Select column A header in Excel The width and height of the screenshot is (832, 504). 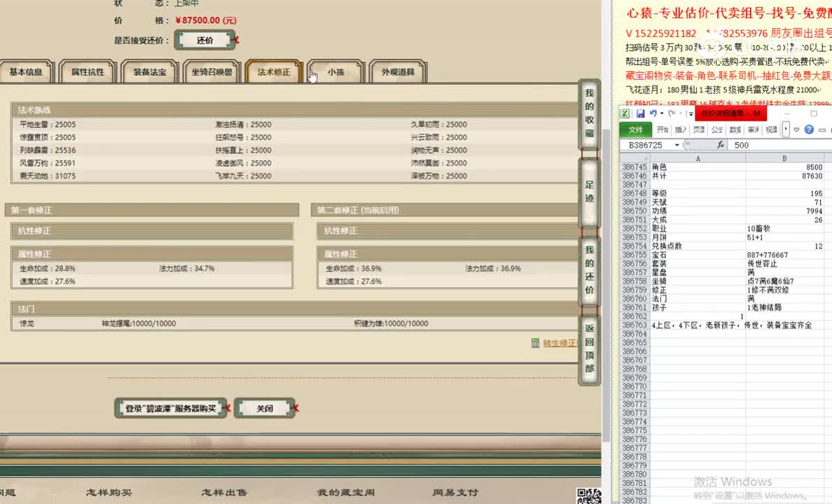pyautogui.click(x=698, y=158)
